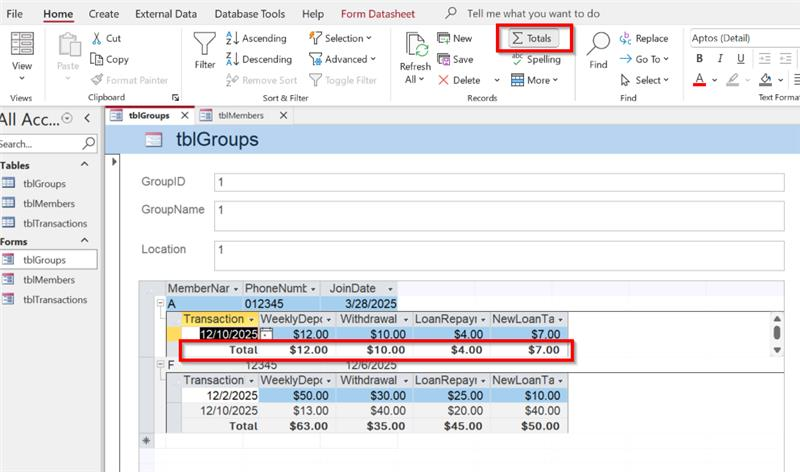This screenshot has width=800, height=472.
Task: Close the tblGroups document tab
Action: coord(185,115)
